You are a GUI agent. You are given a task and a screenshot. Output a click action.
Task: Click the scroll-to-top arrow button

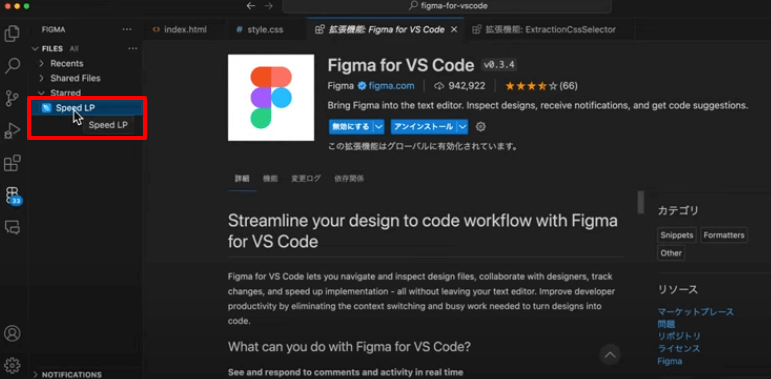coord(610,354)
